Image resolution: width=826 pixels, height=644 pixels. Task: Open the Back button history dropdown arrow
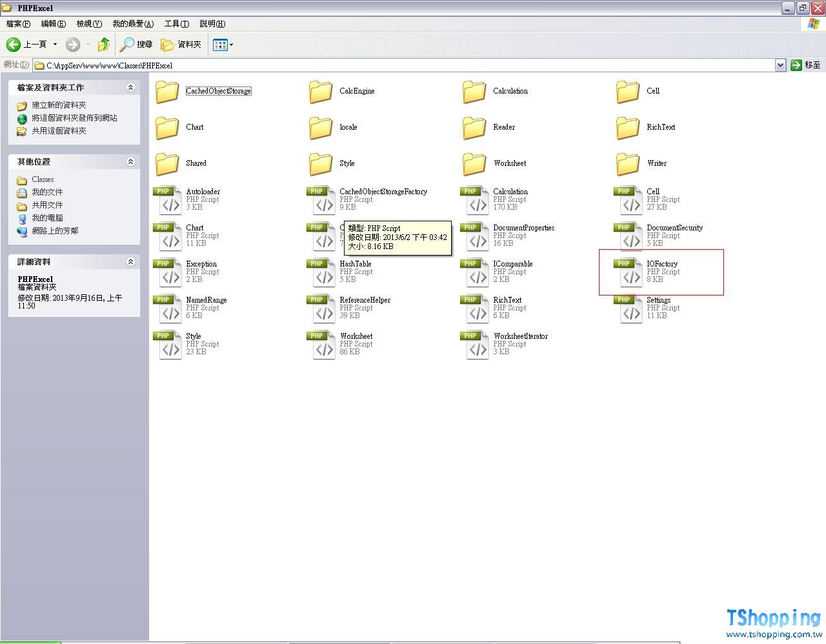coord(55,45)
